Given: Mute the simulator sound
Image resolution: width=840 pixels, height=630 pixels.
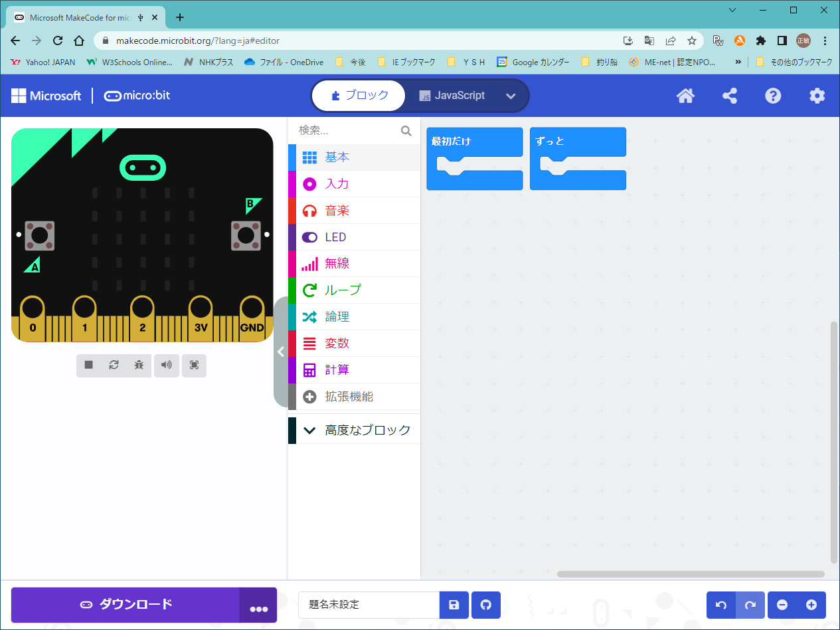Looking at the screenshot, I should (x=167, y=365).
